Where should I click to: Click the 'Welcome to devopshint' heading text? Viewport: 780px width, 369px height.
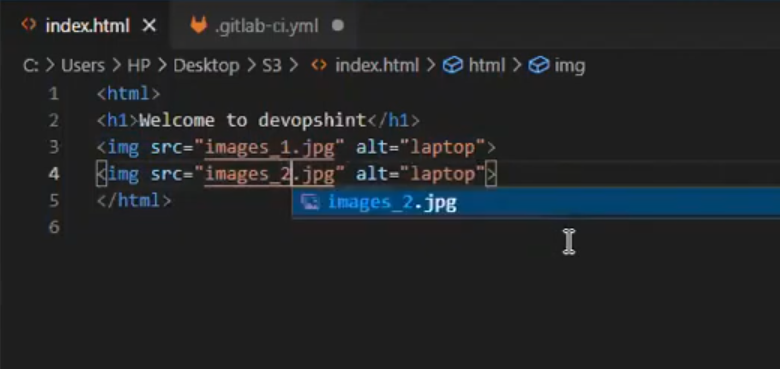(x=253, y=120)
